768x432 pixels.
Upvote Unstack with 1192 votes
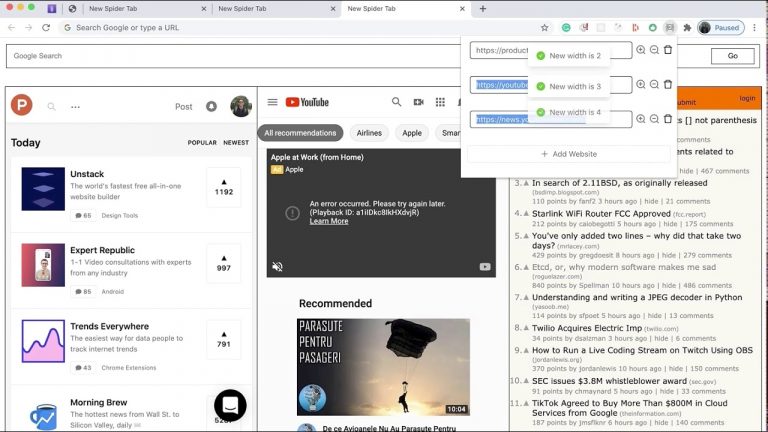click(x=224, y=187)
